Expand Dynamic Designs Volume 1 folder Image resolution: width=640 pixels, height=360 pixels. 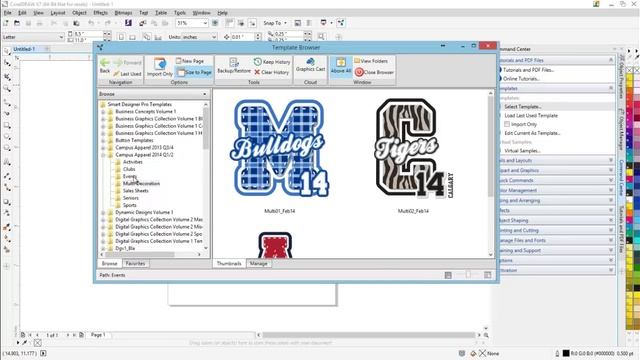(x=103, y=213)
